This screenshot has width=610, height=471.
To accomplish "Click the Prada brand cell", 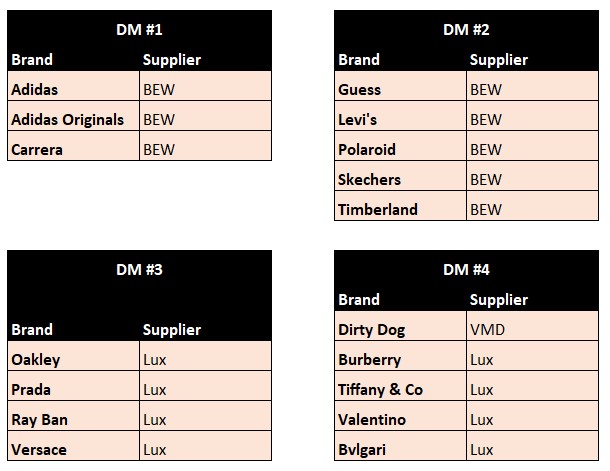I will point(73,389).
